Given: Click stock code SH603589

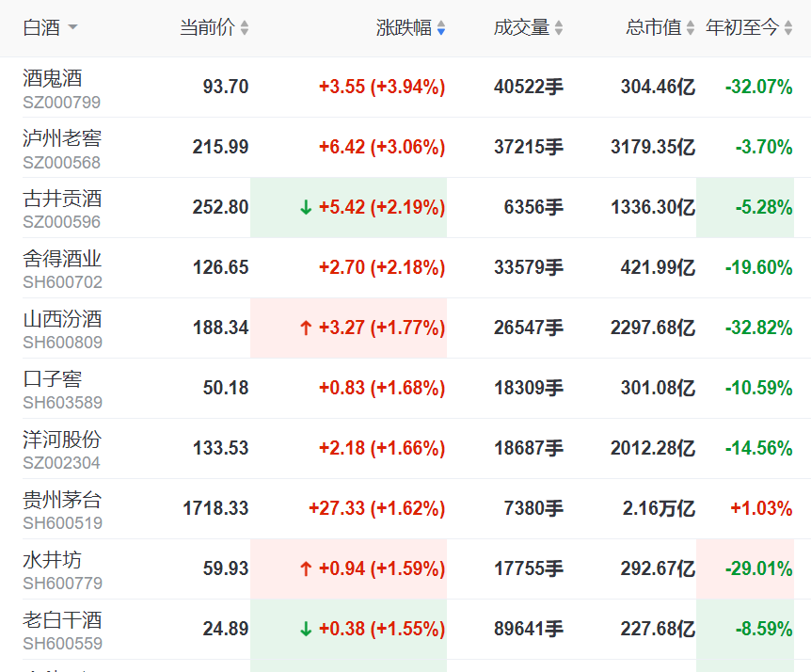Looking at the screenshot, I should coord(63,403).
